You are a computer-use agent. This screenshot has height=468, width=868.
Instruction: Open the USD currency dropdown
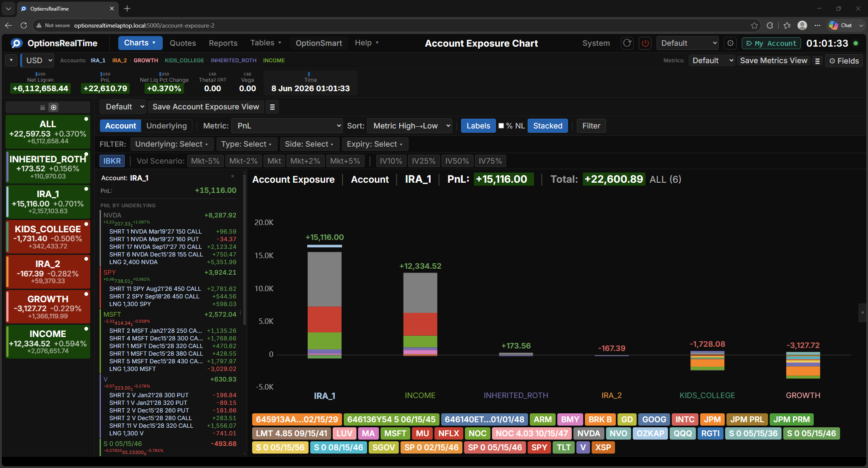pyautogui.click(x=38, y=61)
